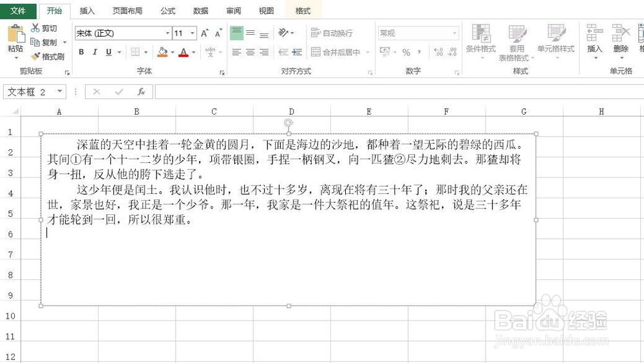Open font color dropdown arrow

(194, 52)
